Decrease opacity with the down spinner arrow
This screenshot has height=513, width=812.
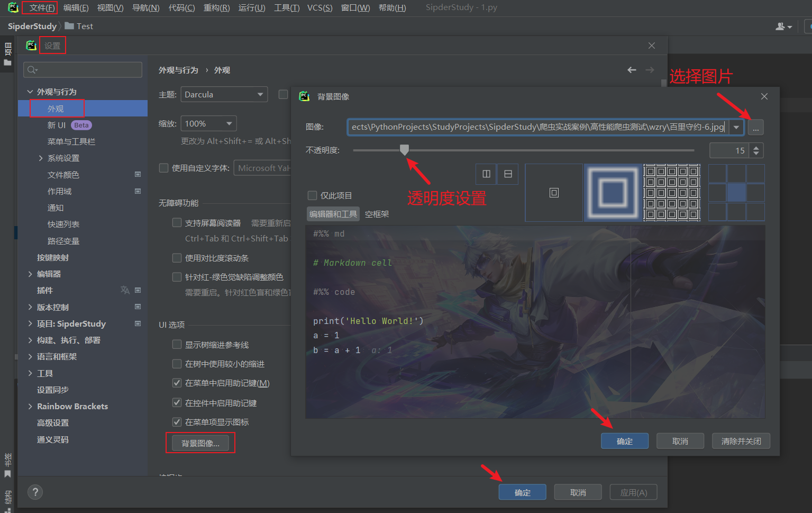(x=756, y=154)
